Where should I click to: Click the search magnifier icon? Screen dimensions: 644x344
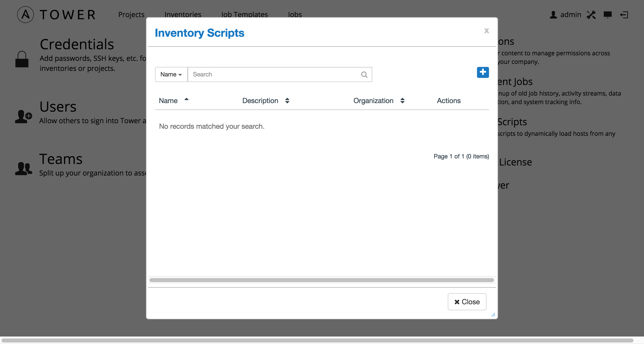(x=364, y=75)
